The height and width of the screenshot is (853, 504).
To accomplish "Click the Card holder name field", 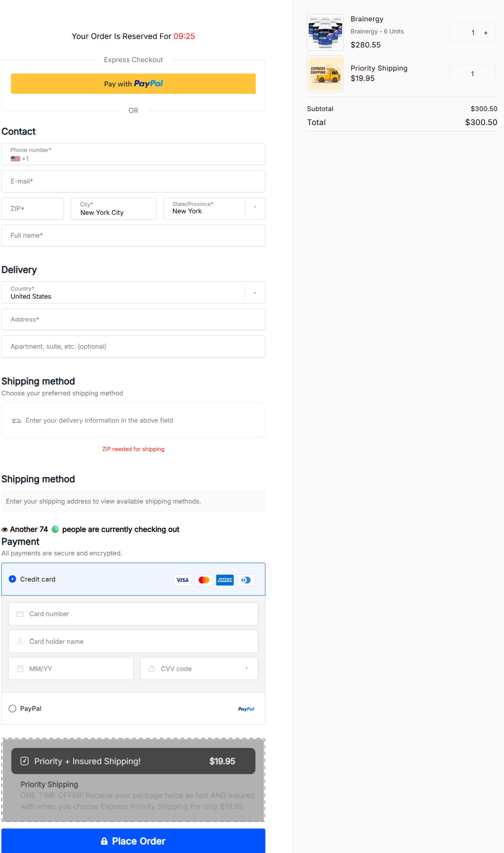I will coord(133,641).
